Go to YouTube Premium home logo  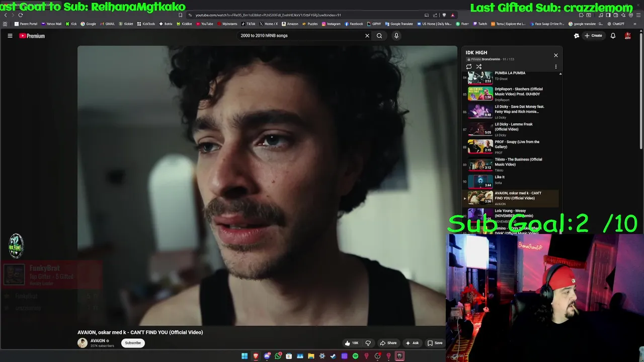[32, 36]
